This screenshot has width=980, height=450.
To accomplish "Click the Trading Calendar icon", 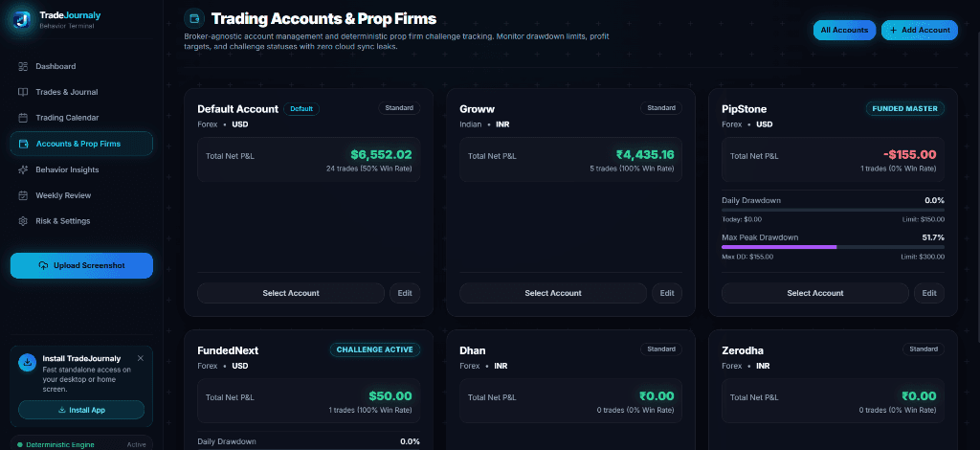I will click(x=23, y=118).
